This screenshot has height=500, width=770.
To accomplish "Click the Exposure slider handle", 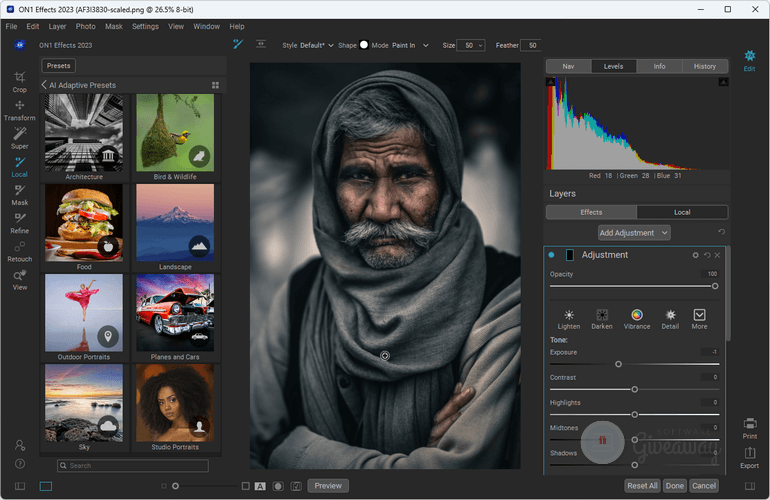I will tap(618, 364).
